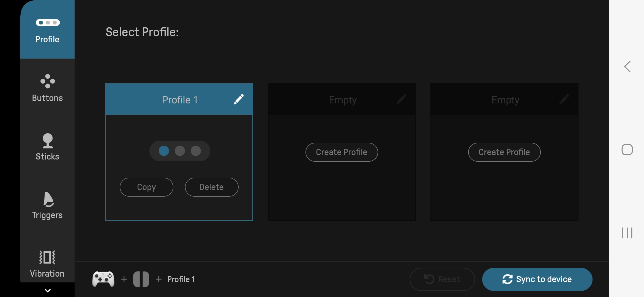Image resolution: width=644 pixels, height=297 pixels.
Task: Select the first profile indicator dot
Action: pos(164,151)
